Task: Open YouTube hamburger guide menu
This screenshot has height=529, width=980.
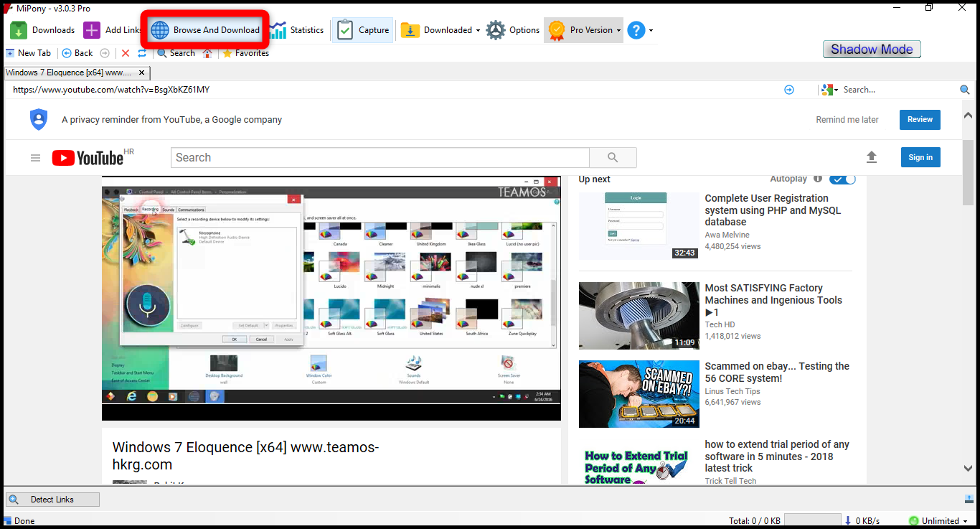Action: pyautogui.click(x=35, y=158)
